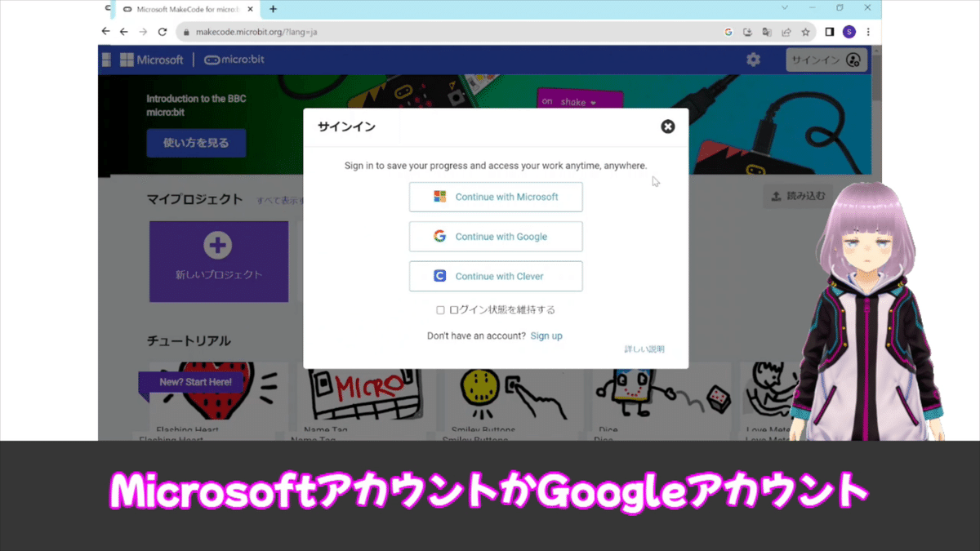Toggle the ログイン状態を維持する checkbox
The height and width of the screenshot is (551, 980).
[x=441, y=310]
